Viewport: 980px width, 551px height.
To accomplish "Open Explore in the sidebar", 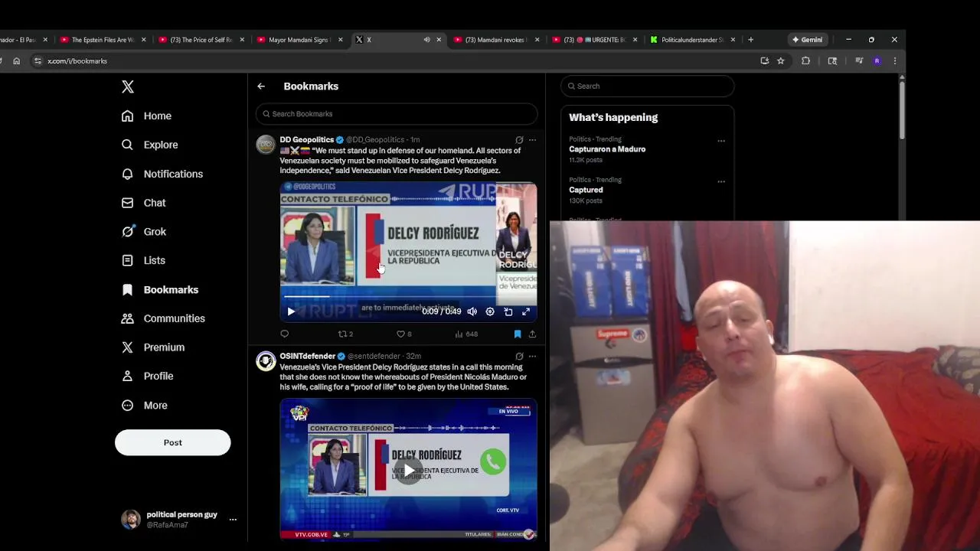I will (149, 145).
